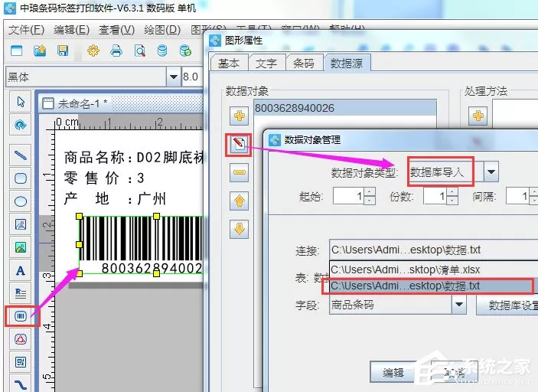Expand the 黑体 font dropdown
This screenshot has height=392, width=538.
point(173,77)
